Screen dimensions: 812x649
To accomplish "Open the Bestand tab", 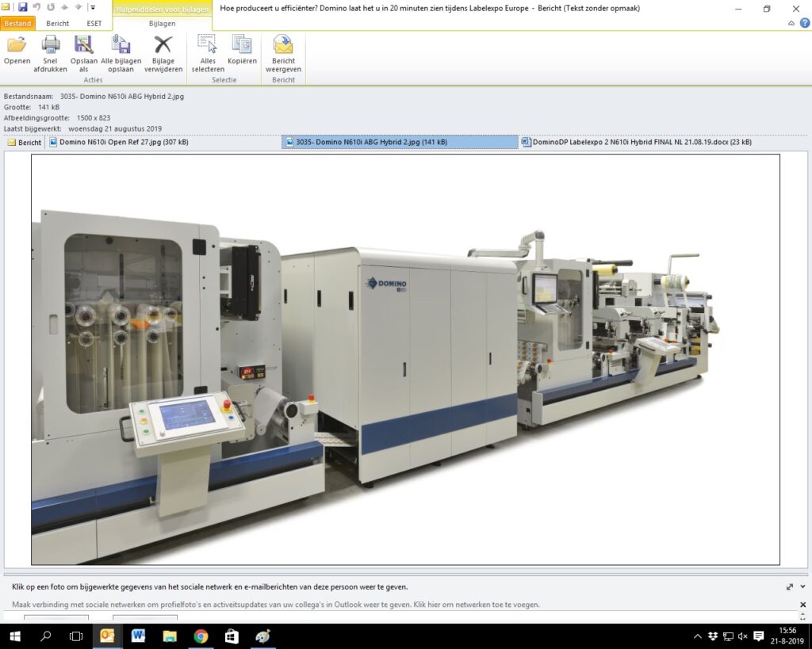I will (x=17, y=23).
